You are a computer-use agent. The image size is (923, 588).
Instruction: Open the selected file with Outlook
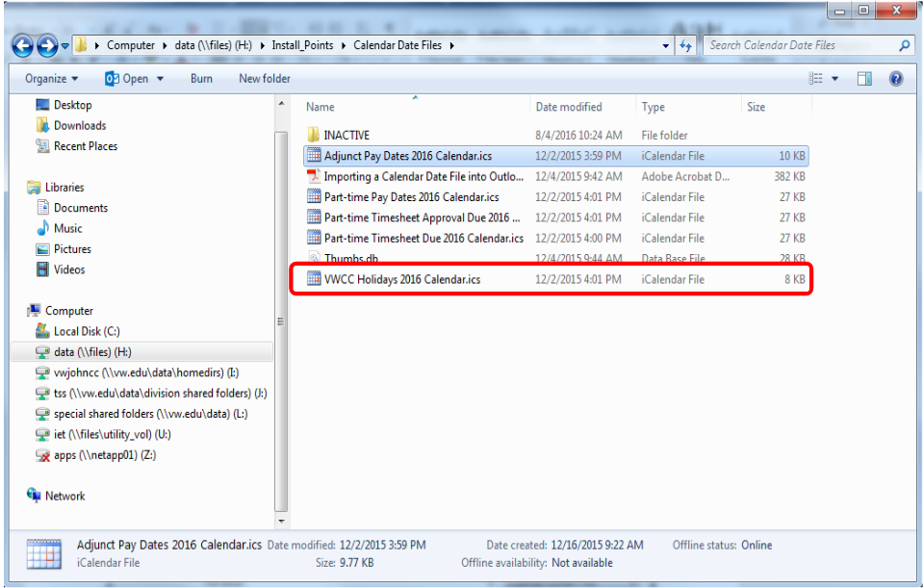[x=126, y=78]
